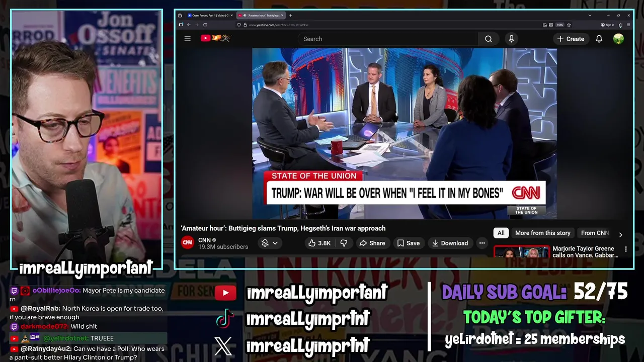Go forward in the browser
This screenshot has width=644, height=362.
tap(197, 25)
